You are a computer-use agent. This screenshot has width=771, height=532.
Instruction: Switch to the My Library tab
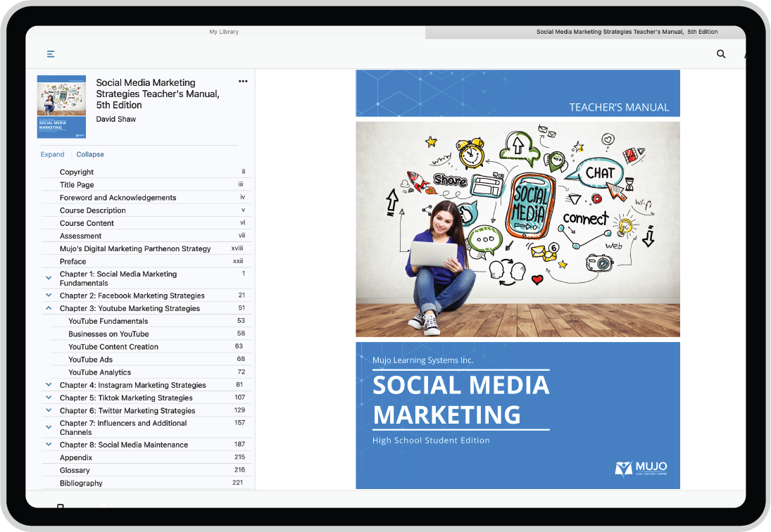point(224,32)
